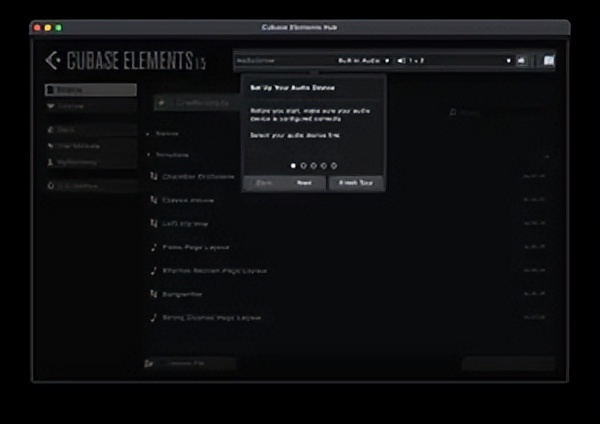
Task: Select the second tour step dot
Action: coord(303,166)
